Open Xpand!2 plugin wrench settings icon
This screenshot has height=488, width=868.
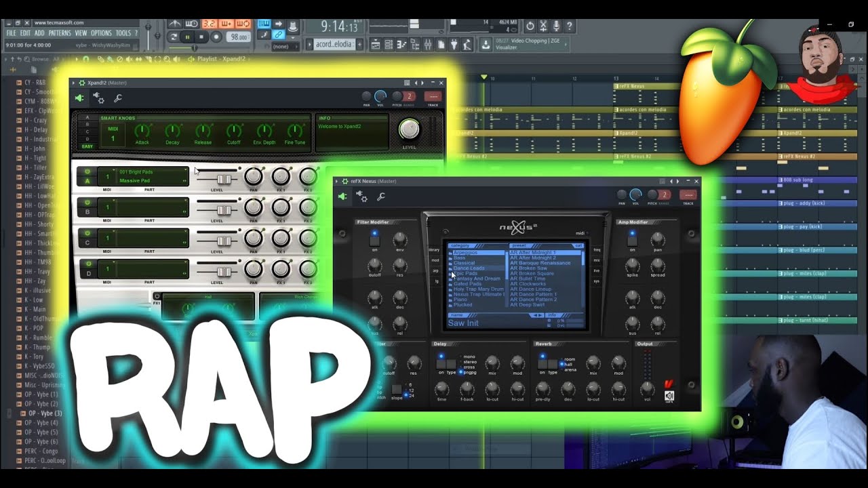click(118, 98)
